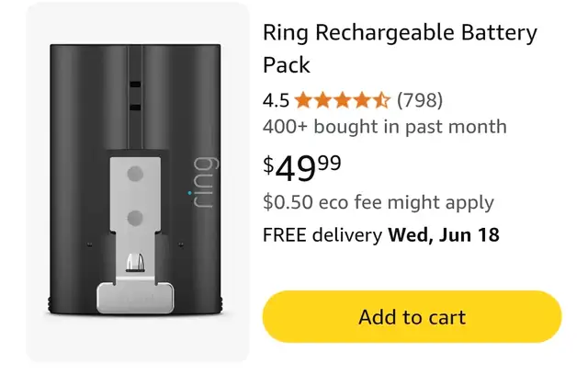The width and height of the screenshot is (588, 375).
Task: Click the top contact slots on battery
Action: click(x=135, y=96)
